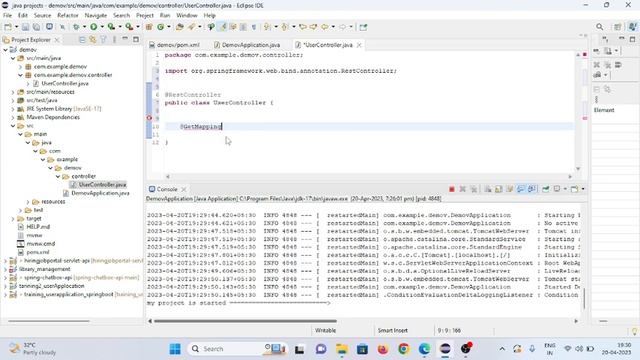Image resolution: width=640 pixels, height=360 pixels.
Task: Place cursor after @GetMapping on line 10
Action: 222,127
